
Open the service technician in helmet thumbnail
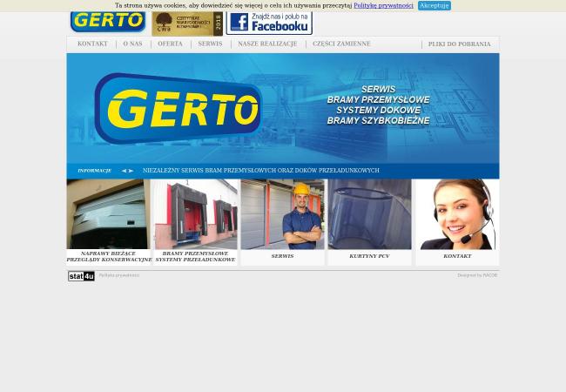click(283, 214)
